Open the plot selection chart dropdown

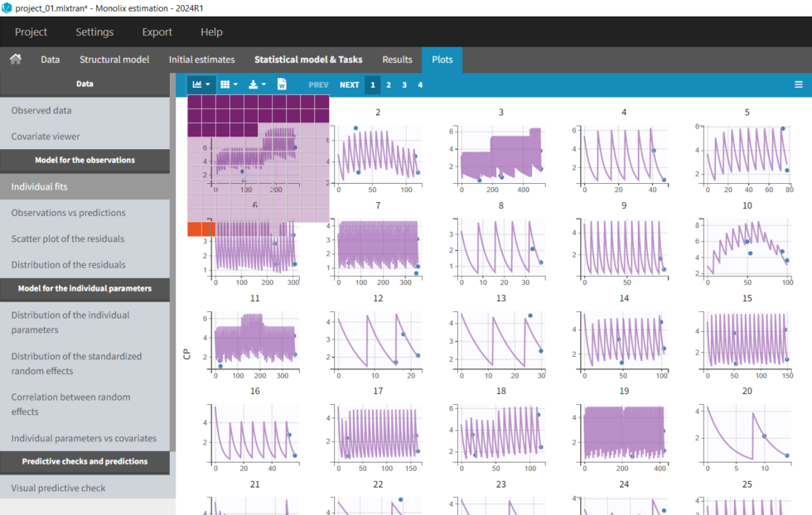pyautogui.click(x=201, y=84)
